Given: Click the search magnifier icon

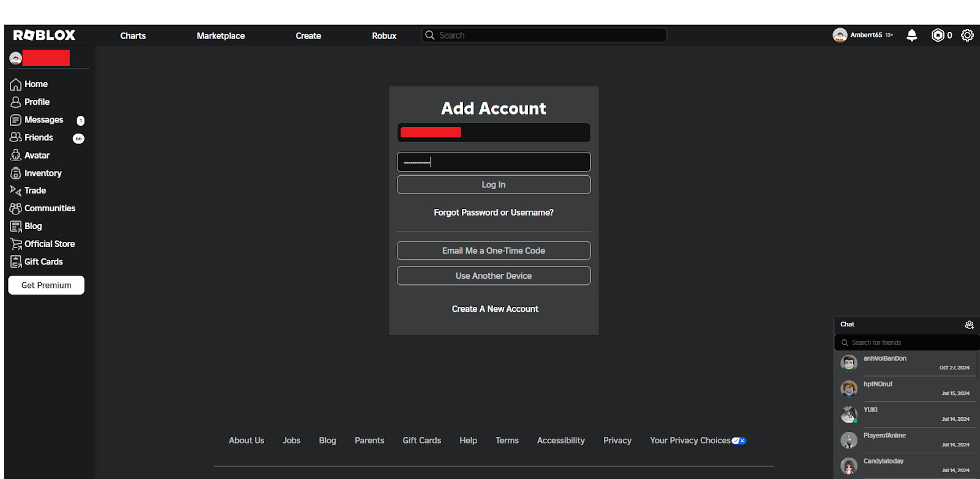Looking at the screenshot, I should coord(430,35).
